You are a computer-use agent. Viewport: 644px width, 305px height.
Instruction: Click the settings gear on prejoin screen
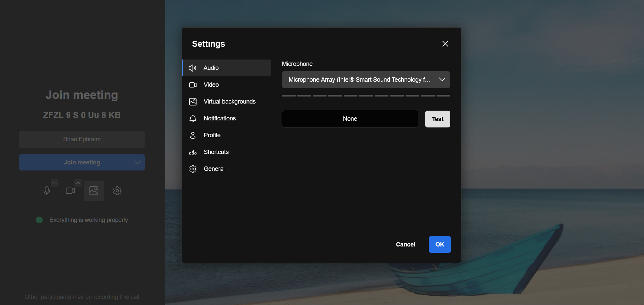click(x=117, y=191)
